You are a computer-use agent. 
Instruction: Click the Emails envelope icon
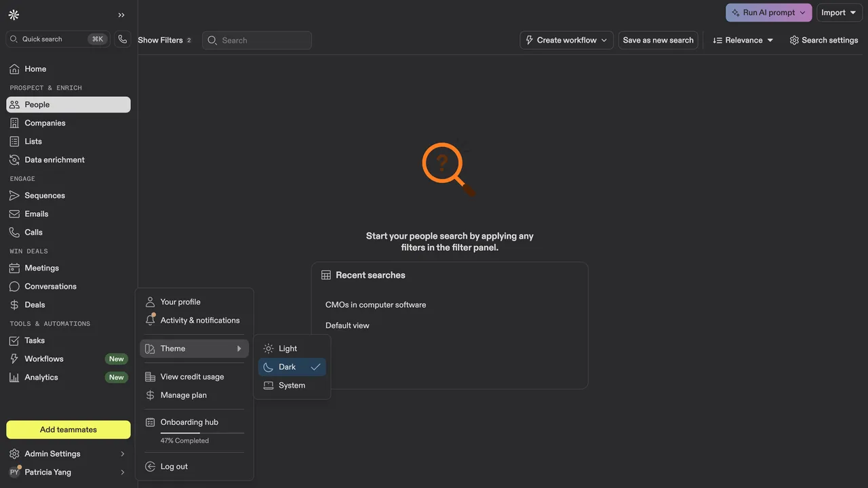pyautogui.click(x=14, y=214)
